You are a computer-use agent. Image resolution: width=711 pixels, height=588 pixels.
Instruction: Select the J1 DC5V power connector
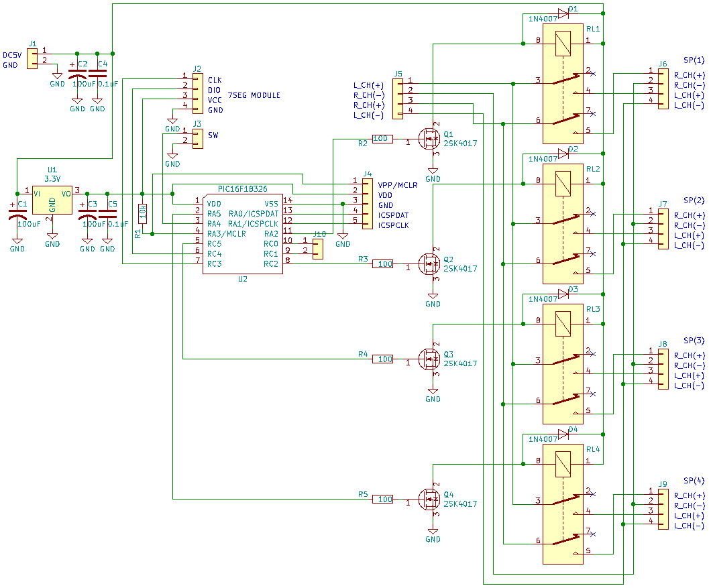click(32, 56)
